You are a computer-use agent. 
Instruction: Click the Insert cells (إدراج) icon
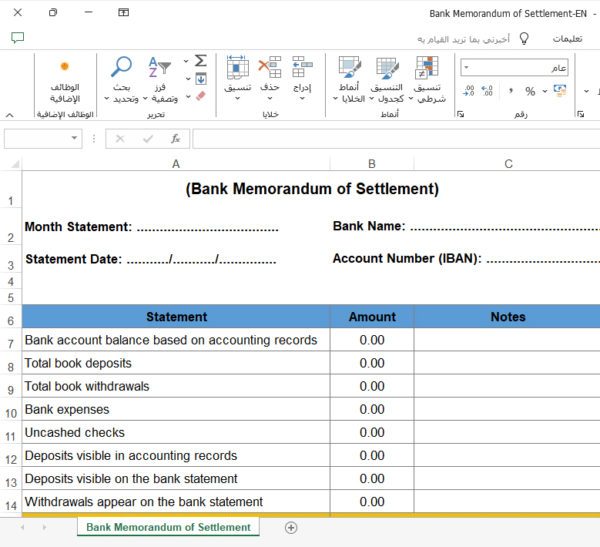[x=302, y=68]
